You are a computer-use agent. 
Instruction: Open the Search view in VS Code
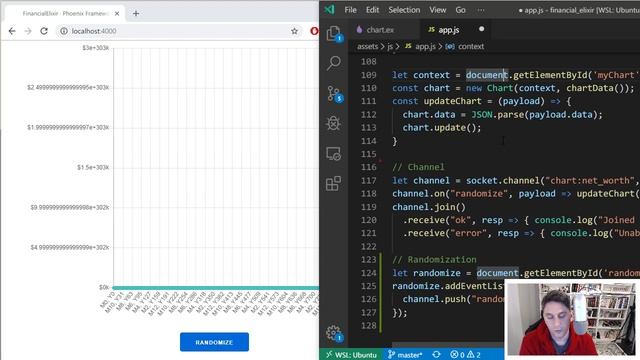pyautogui.click(x=334, y=63)
